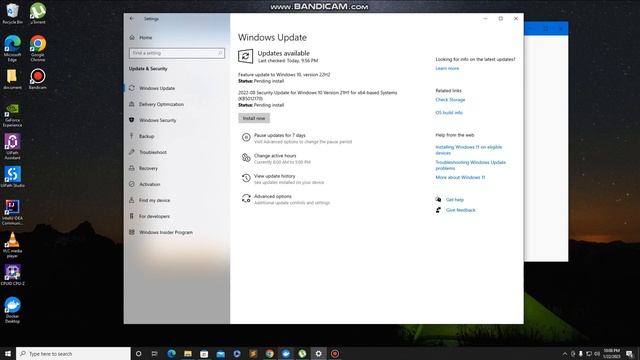Open Change active hours
The height and width of the screenshot is (360, 640).
pyautogui.click(x=275, y=156)
